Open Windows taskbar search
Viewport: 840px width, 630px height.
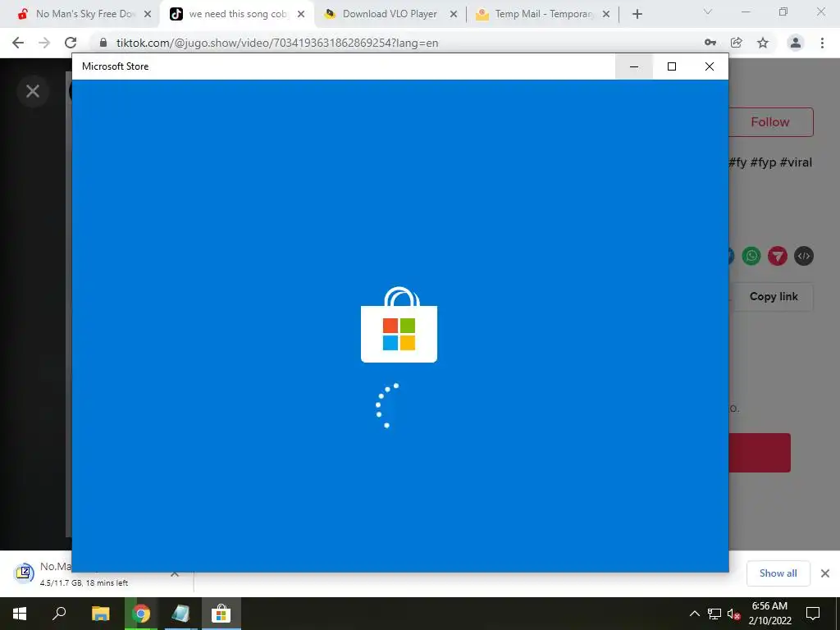point(59,614)
